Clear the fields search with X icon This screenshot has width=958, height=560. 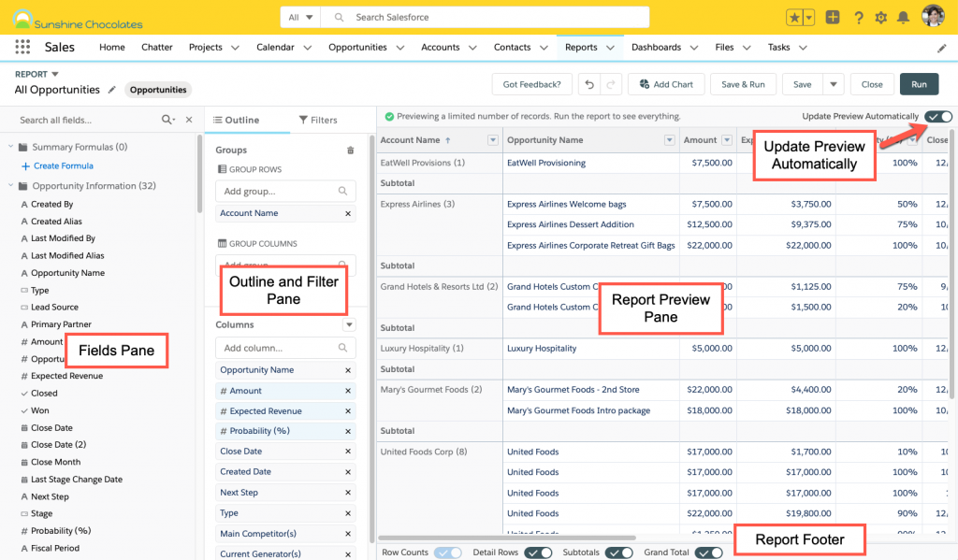coord(189,120)
